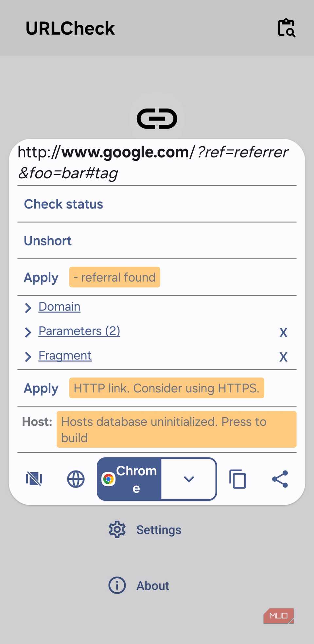314x644 pixels.
Task: Share the URL via the share icon
Action: (x=280, y=479)
